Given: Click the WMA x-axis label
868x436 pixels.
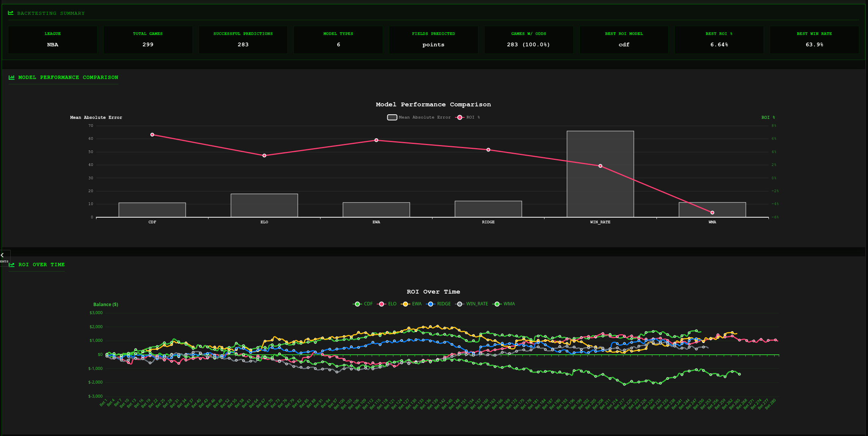Looking at the screenshot, I should click(712, 222).
